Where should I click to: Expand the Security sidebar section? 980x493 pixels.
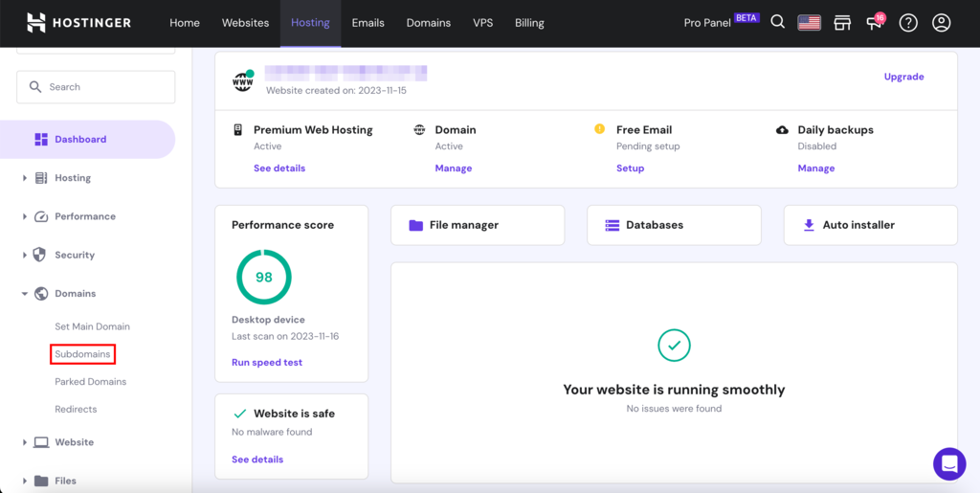[75, 256]
